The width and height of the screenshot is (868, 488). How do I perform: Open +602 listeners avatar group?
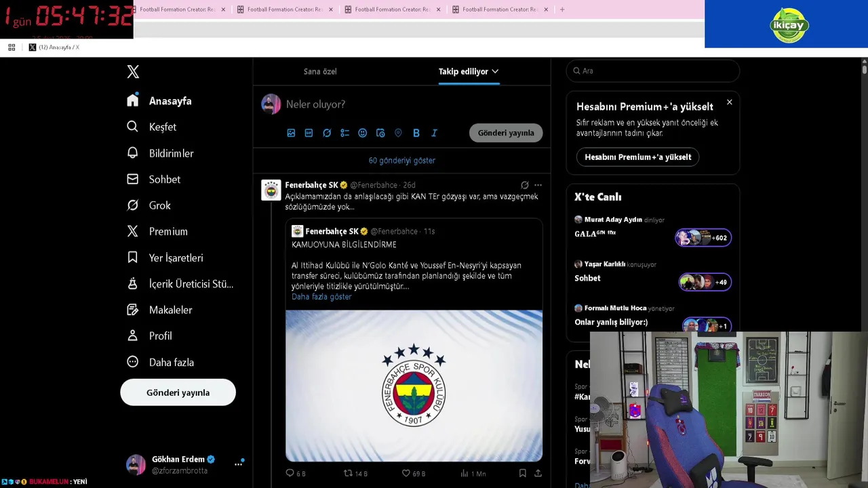coord(703,238)
